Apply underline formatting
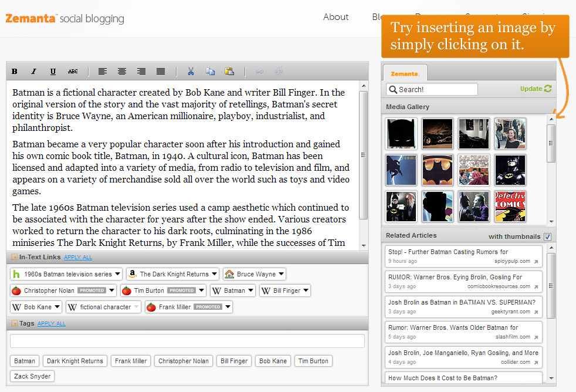The image size is (576, 392). [x=53, y=71]
